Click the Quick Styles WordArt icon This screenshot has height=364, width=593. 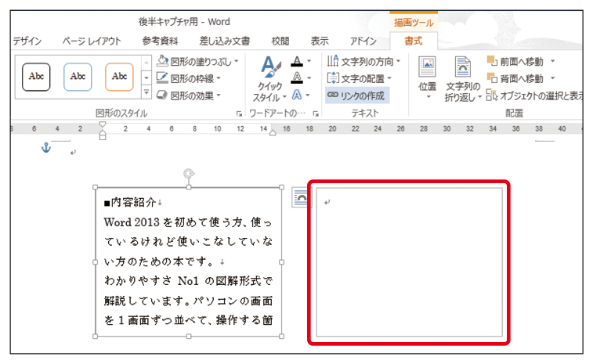tap(269, 70)
